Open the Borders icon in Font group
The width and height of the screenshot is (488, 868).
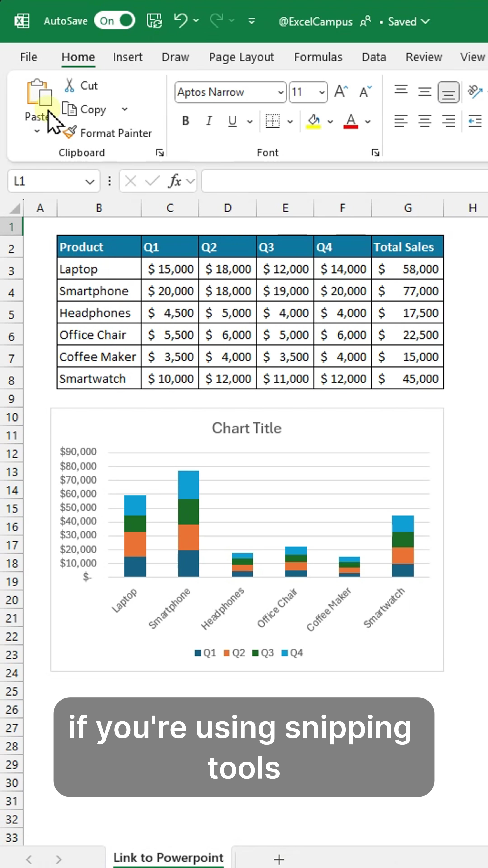(272, 121)
